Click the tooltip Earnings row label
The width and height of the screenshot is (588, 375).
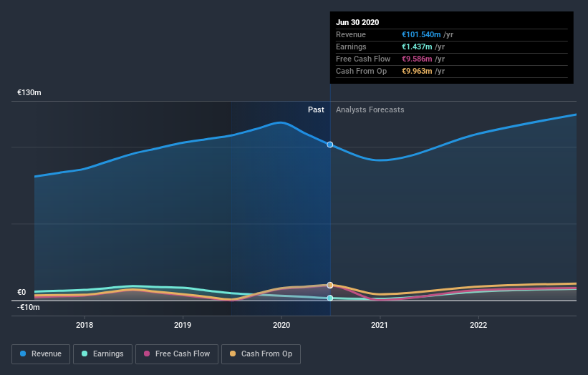351,47
